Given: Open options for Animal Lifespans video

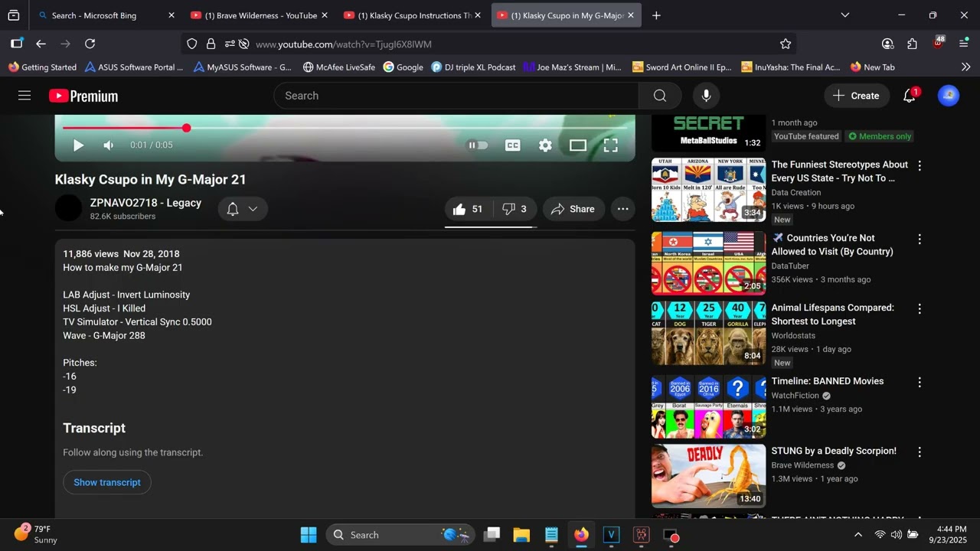Looking at the screenshot, I should [x=920, y=308].
